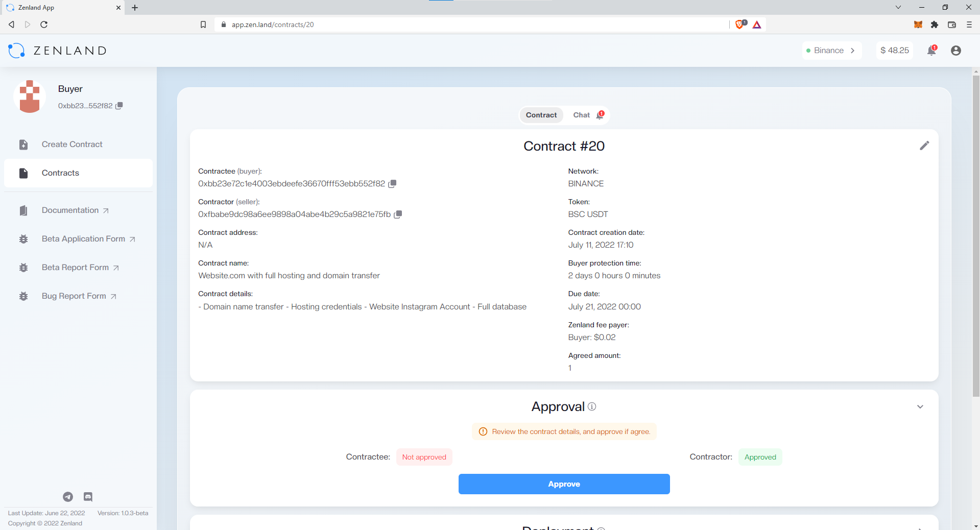This screenshot has height=530, width=980.
Task: Click 2 days 0 hours 0 minutes
Action: tap(614, 276)
